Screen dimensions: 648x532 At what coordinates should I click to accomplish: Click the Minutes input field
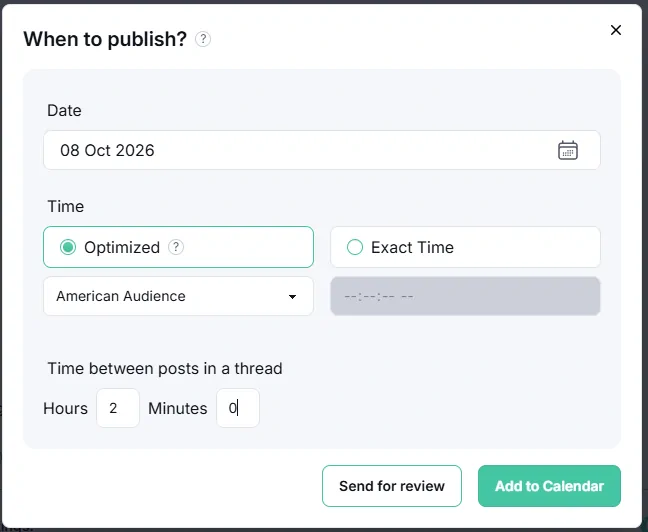tap(238, 408)
